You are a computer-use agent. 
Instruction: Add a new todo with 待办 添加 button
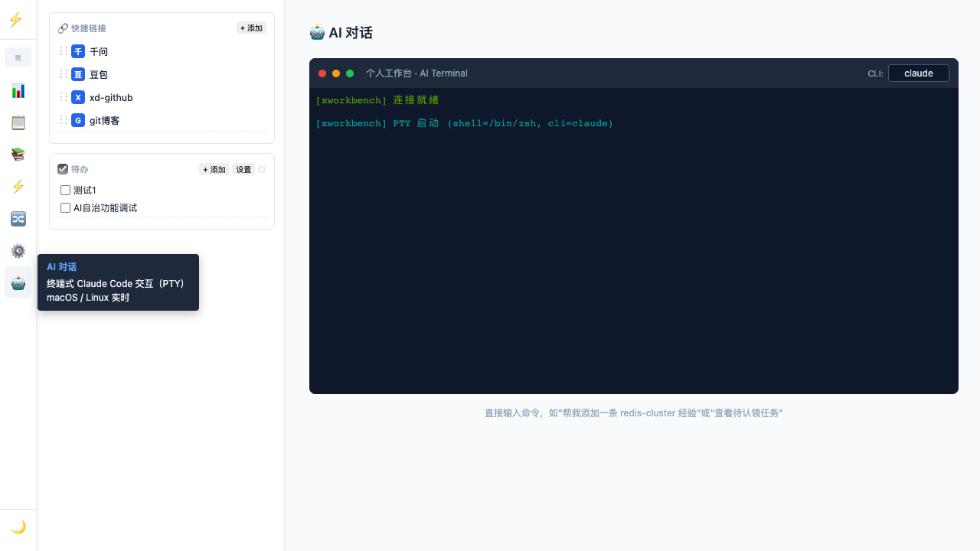tap(214, 170)
